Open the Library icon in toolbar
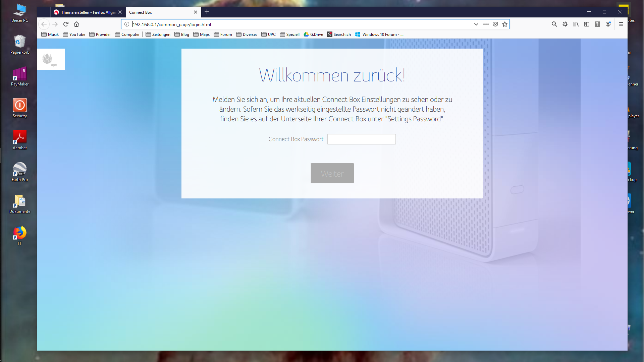Screen dimensions: 644x362 (576, 24)
